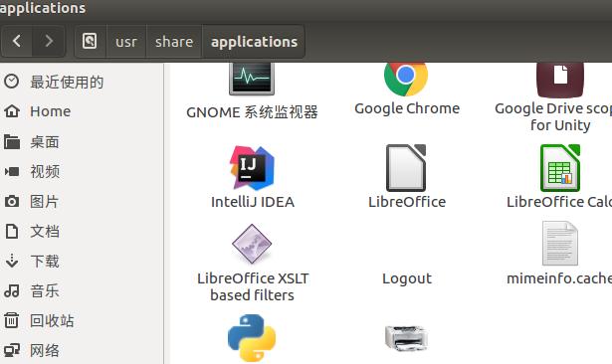The height and width of the screenshot is (364, 612).
Task: Open the root disk icon in path bar
Action: click(90, 41)
